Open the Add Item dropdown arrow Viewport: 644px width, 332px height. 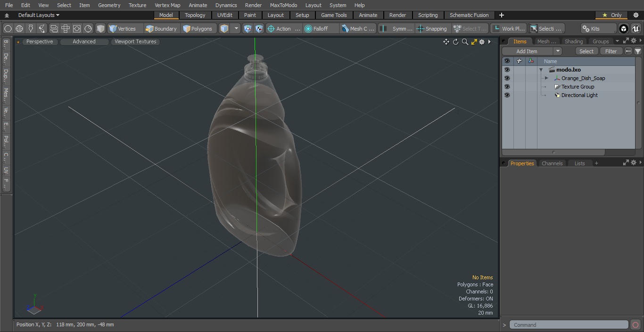tap(558, 51)
